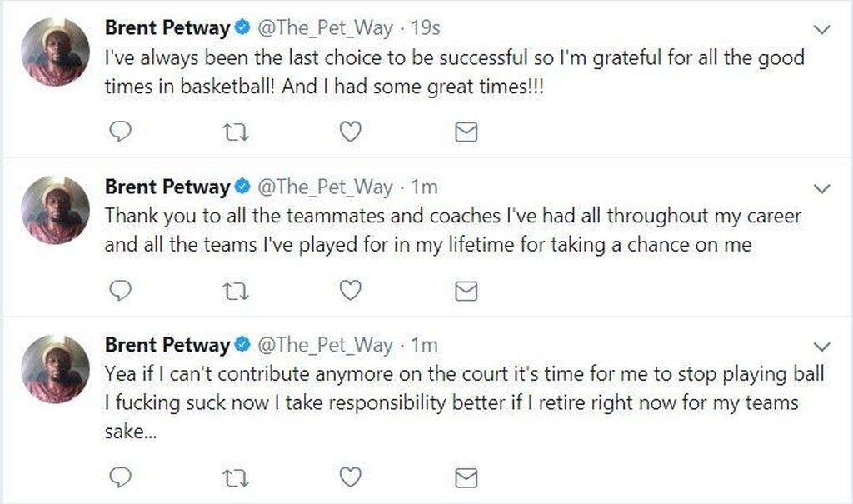Like the 'for my teams sake' tweet

351,477
